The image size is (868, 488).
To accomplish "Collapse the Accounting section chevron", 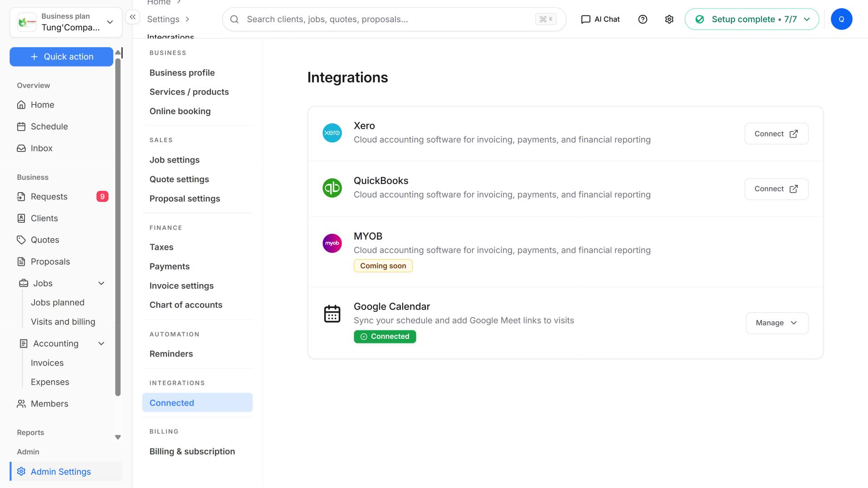I will [102, 343].
